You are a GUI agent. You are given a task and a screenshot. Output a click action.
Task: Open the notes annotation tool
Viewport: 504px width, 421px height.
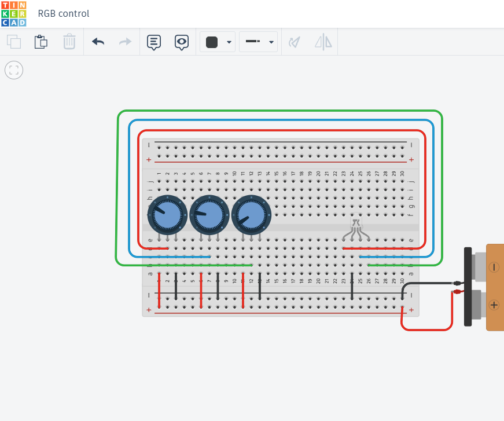point(153,42)
